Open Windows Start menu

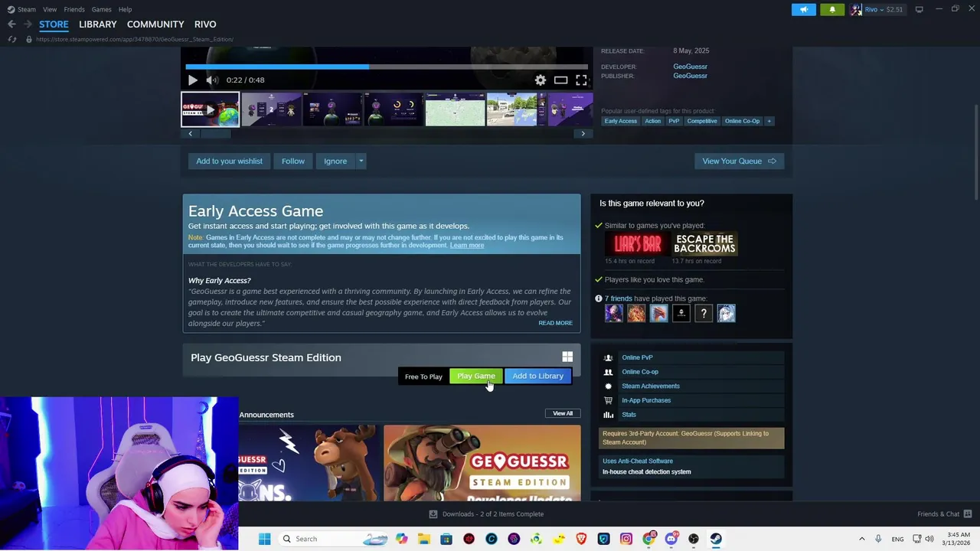(x=264, y=539)
